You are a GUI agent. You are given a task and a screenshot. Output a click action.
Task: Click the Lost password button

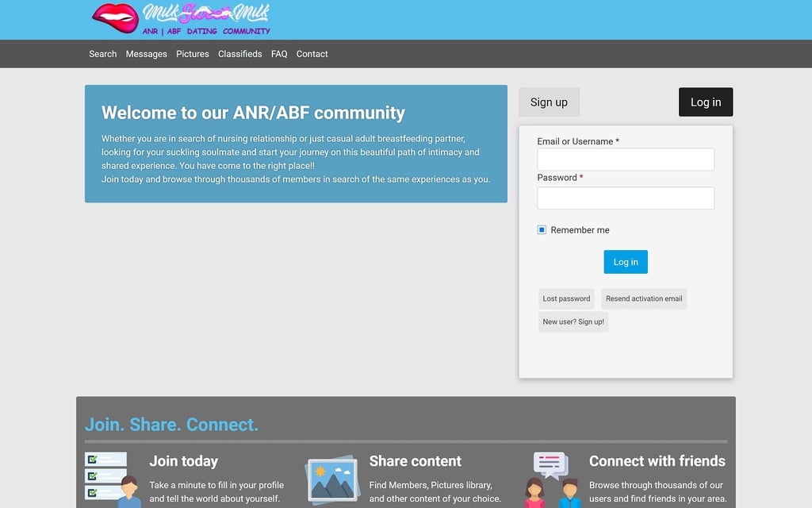pyautogui.click(x=566, y=298)
